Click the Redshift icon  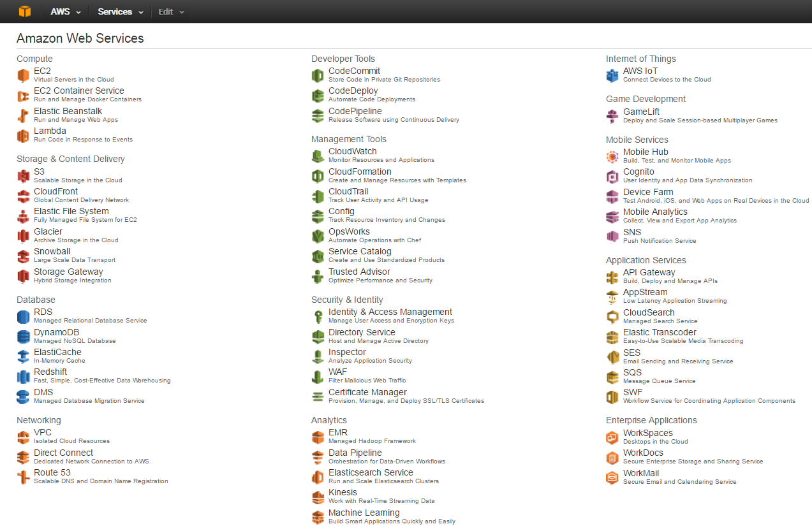click(x=24, y=376)
